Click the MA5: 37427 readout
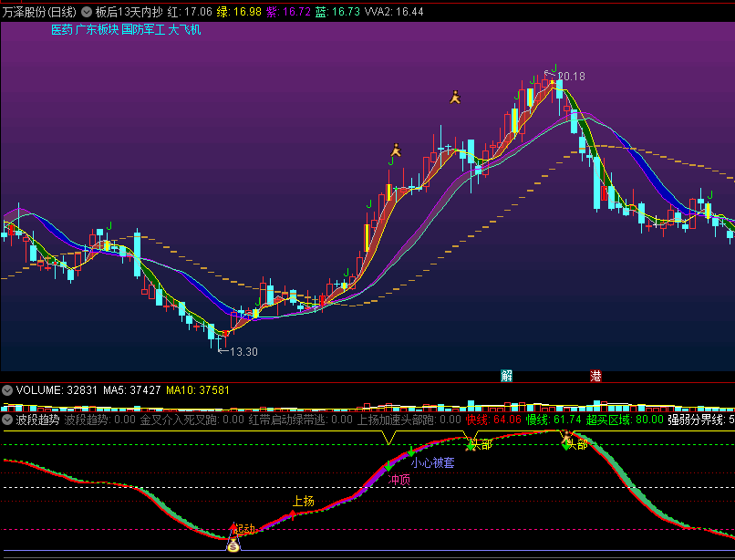This screenshot has width=735, height=560. tap(131, 390)
